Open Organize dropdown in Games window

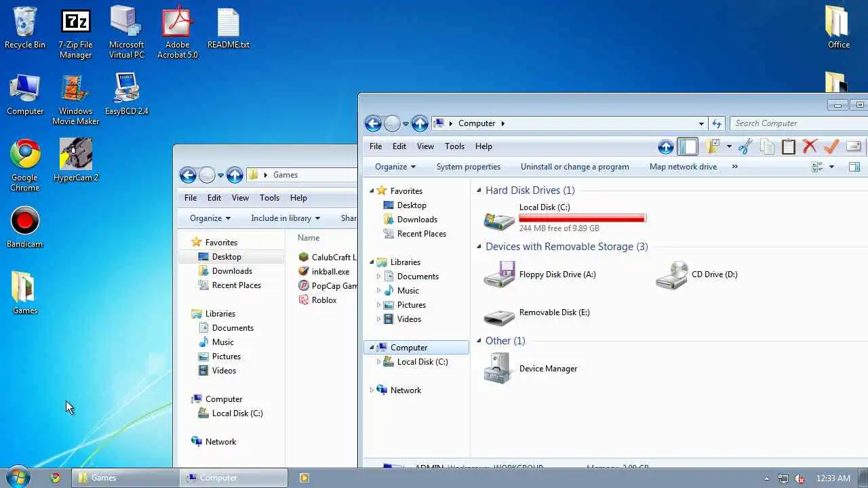click(x=210, y=218)
